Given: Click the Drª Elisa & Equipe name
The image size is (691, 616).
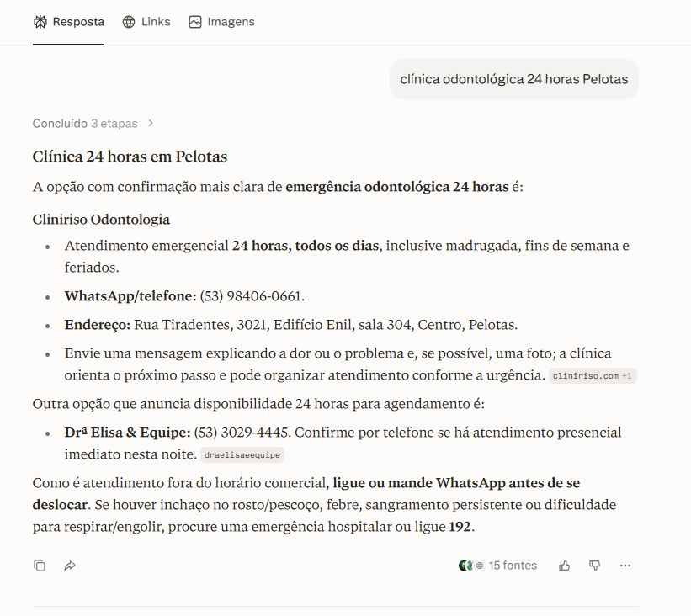Looking at the screenshot, I should 127,433.
